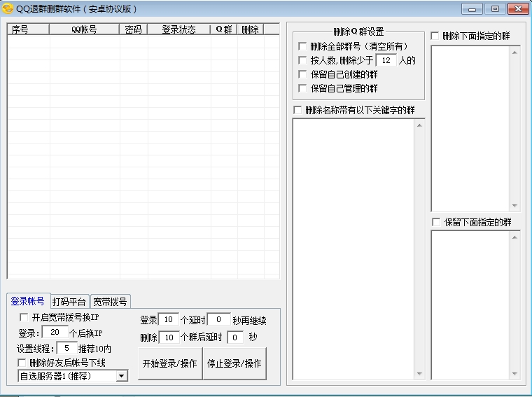This screenshot has height=397, width=532.
Task: Click 删除 count field before 个群后延时
Action: pos(169,337)
